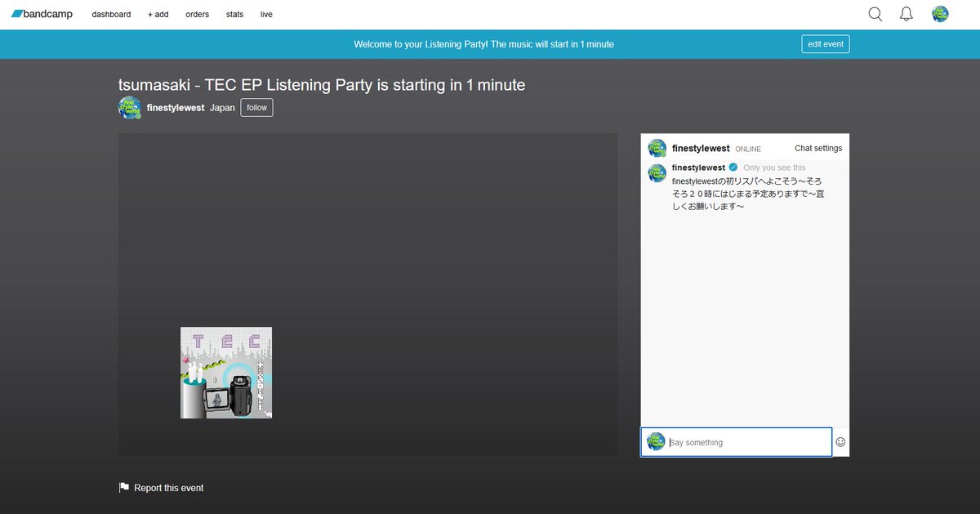Open the live page
Screen dimensions: 980x514
click(266, 15)
